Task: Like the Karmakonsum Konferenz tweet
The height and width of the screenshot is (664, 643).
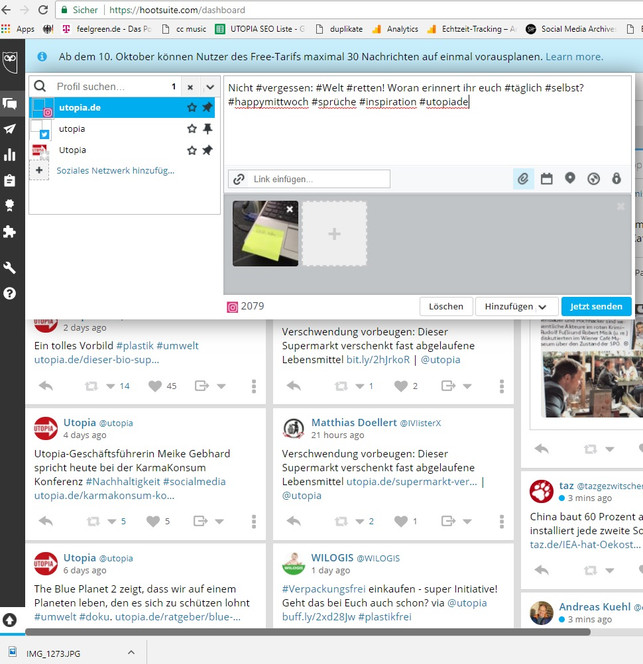Action: pos(153,521)
